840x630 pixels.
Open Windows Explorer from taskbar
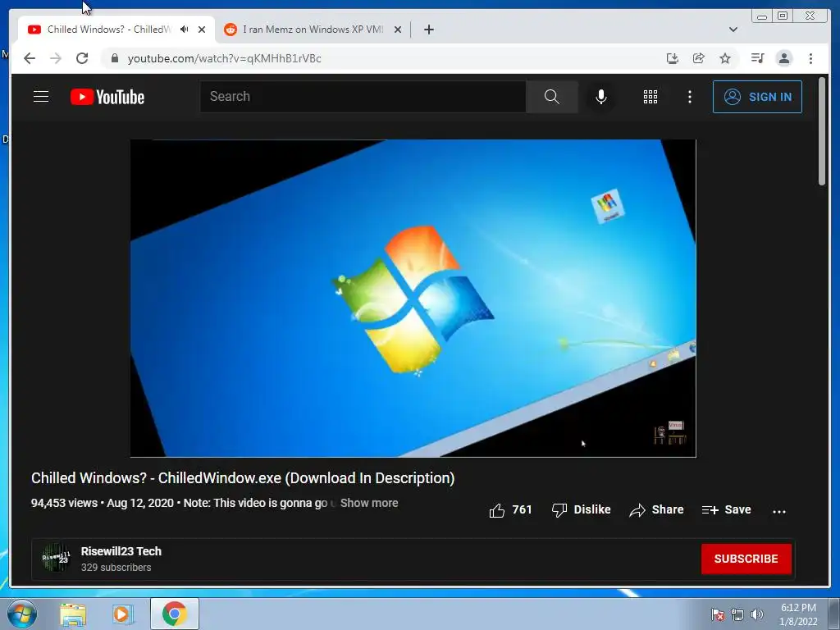(x=73, y=614)
